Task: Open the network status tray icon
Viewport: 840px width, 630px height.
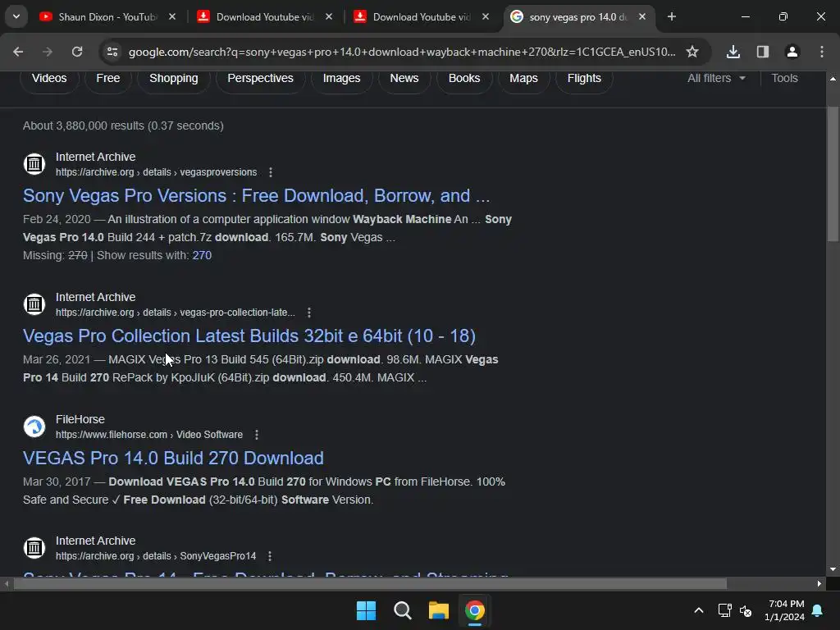Action: click(725, 610)
